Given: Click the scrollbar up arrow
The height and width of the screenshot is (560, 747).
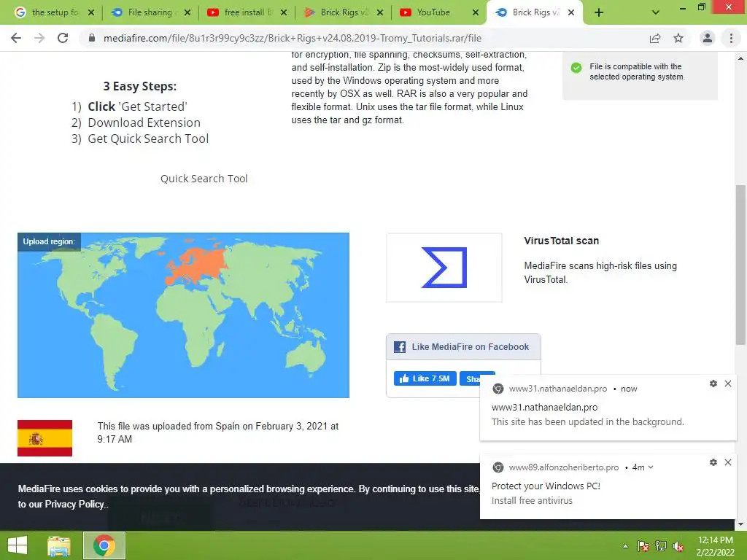Looking at the screenshot, I should pyautogui.click(x=740, y=58).
